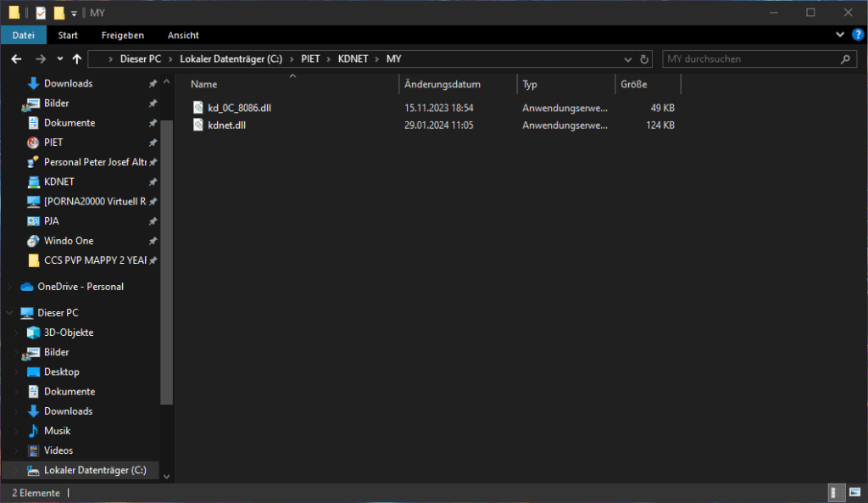
Task: Open the 3D-Objekte folder in sidebar
Action: pos(68,333)
